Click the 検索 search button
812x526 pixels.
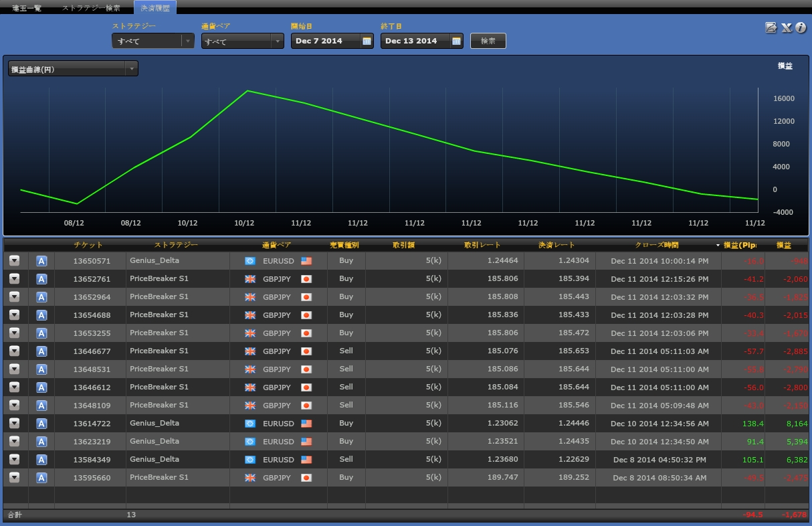coord(488,41)
